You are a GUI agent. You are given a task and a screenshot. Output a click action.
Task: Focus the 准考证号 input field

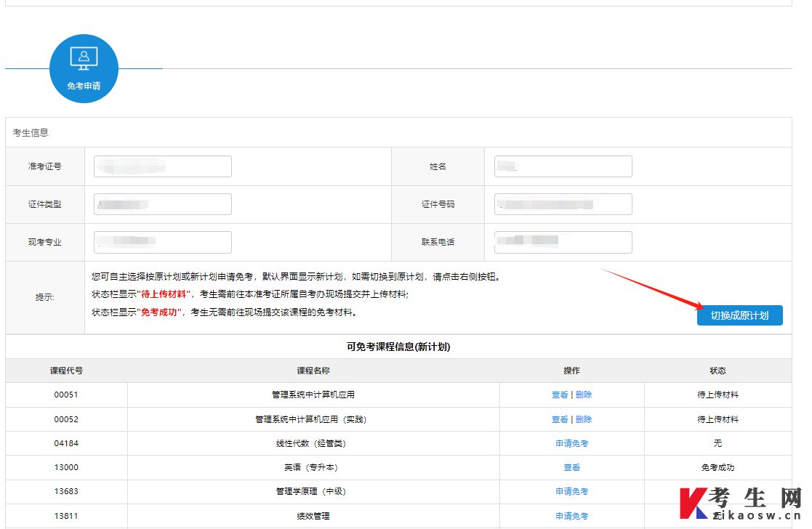click(163, 166)
